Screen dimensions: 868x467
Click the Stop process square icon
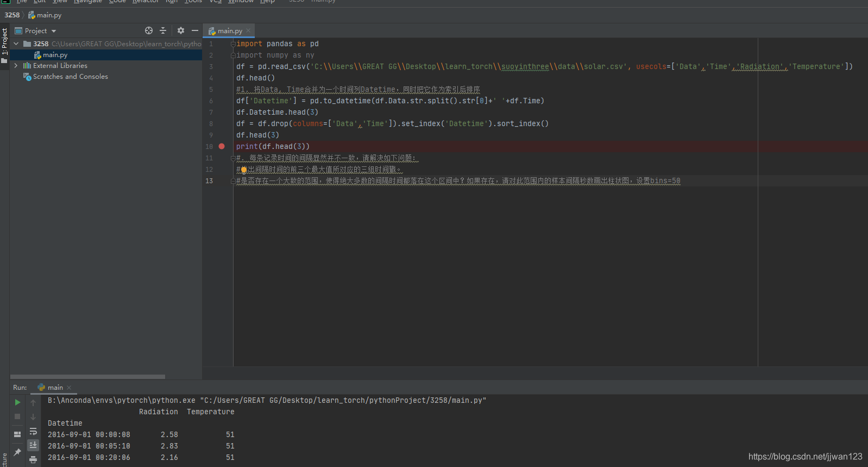pyautogui.click(x=17, y=416)
